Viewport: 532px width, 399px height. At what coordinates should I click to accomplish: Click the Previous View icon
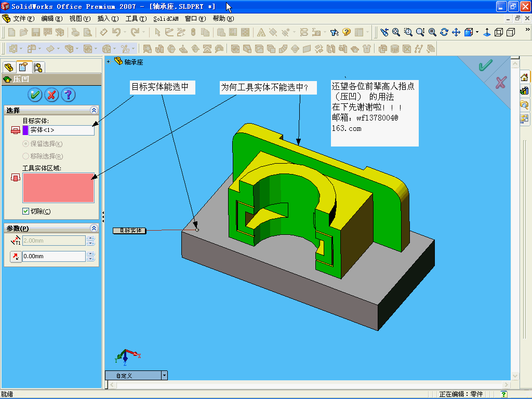pos(384,32)
